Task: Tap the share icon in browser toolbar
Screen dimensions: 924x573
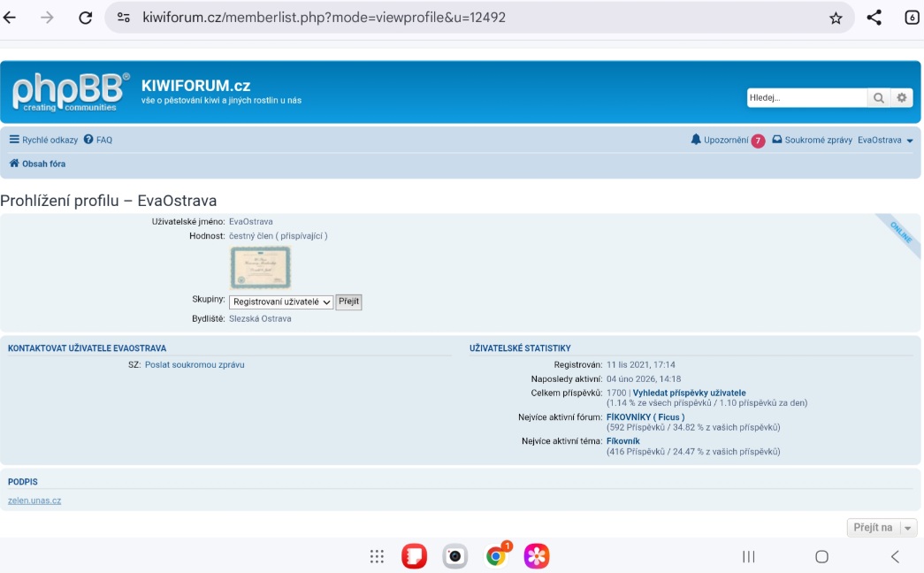Action: point(874,18)
